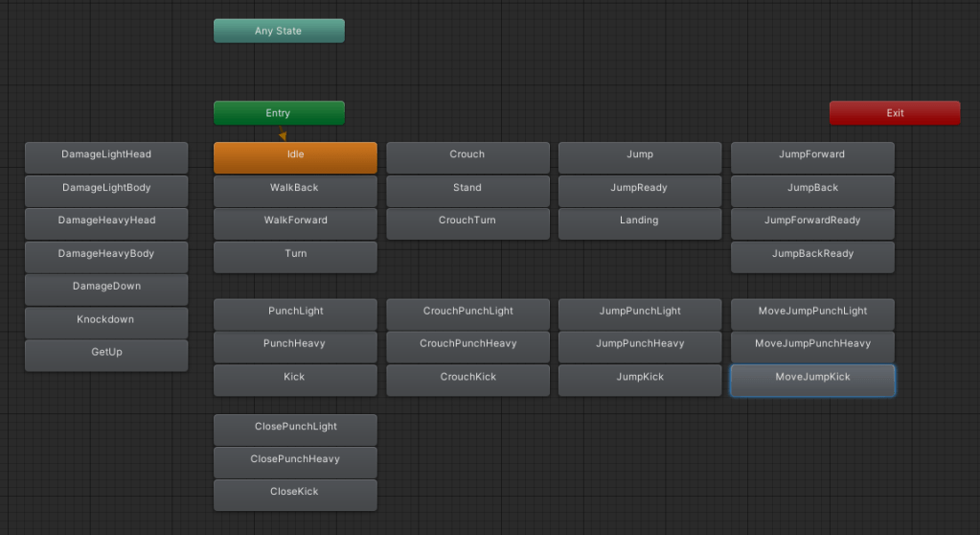This screenshot has height=535, width=980.
Task: Select the JumpKick state node
Action: (x=639, y=379)
